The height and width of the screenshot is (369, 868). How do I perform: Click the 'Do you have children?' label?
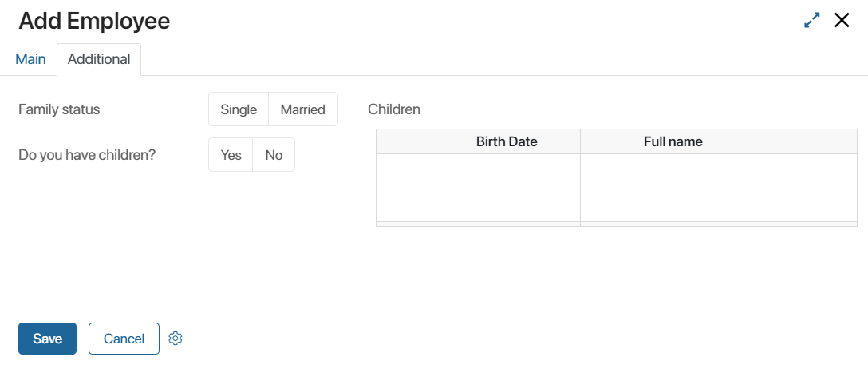point(88,155)
